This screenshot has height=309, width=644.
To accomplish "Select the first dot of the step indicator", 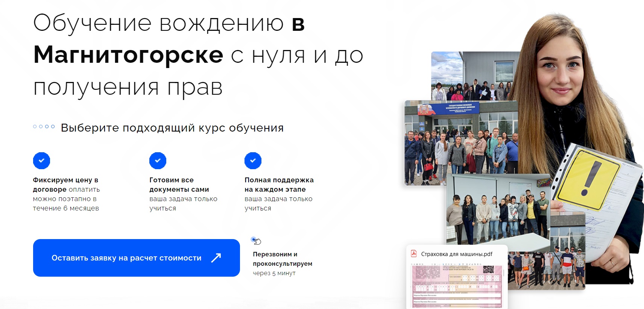I will (x=35, y=127).
